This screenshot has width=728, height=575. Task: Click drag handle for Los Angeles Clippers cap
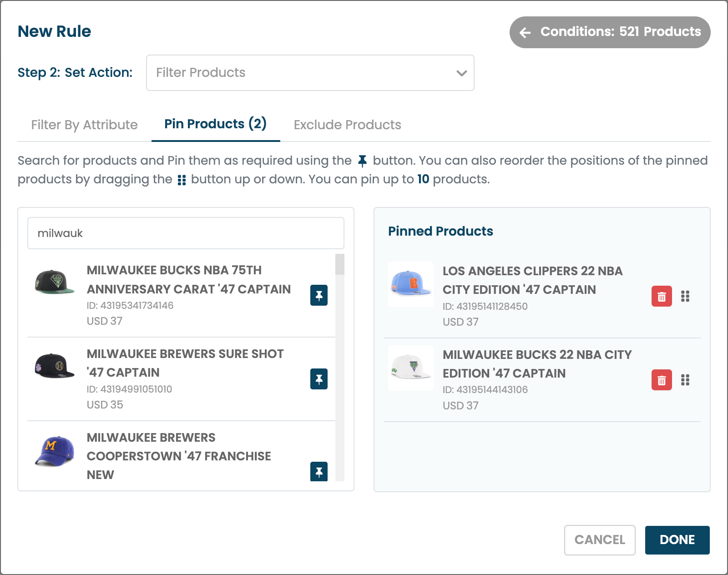pos(685,296)
